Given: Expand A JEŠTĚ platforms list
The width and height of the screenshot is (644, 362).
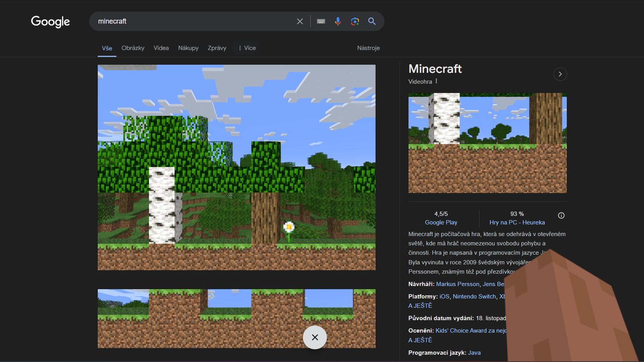Looking at the screenshot, I should [420, 306].
